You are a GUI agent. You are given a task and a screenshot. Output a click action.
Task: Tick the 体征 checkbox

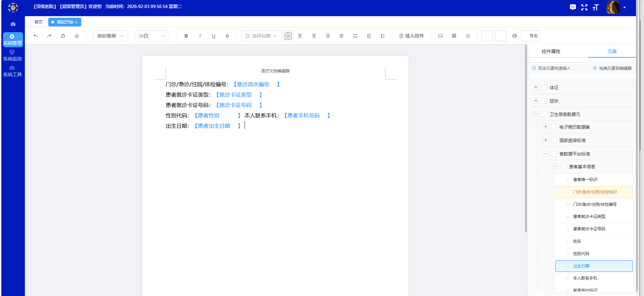[544, 87]
